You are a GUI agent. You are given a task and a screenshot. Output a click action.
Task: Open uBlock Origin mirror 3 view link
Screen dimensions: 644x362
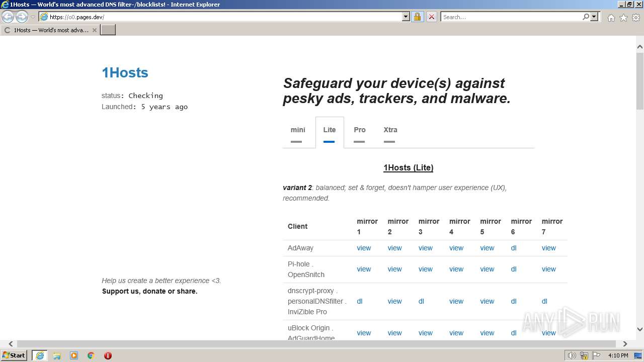pos(425,333)
